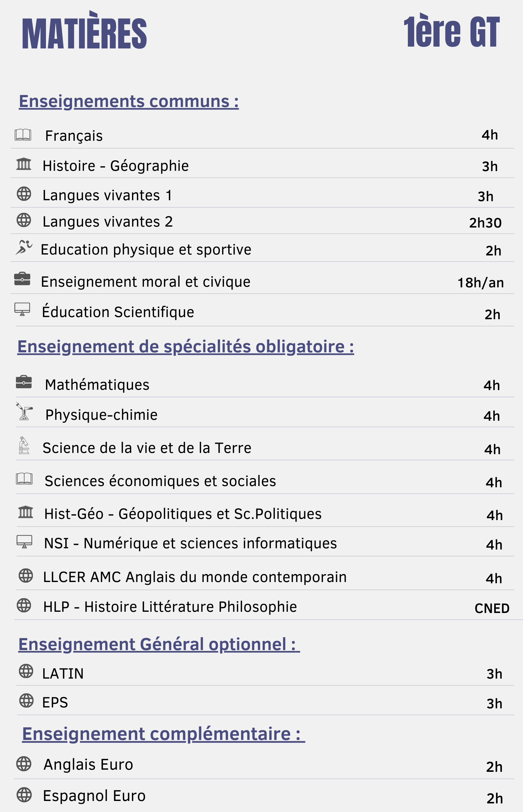Screen dimensions: 523x812
Task: Select the globe icon beside Langues vivantes 1
Action: pyautogui.click(x=24, y=194)
